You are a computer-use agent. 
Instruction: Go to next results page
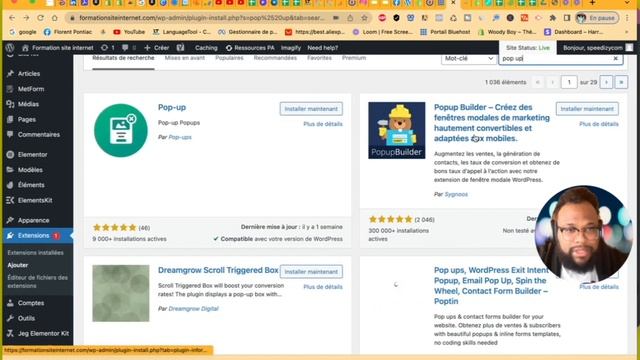tap(606, 82)
